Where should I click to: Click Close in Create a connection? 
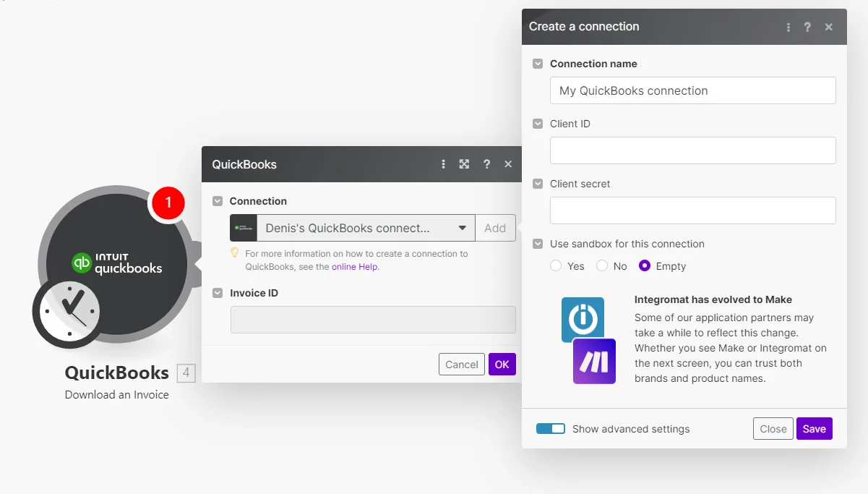pos(773,429)
